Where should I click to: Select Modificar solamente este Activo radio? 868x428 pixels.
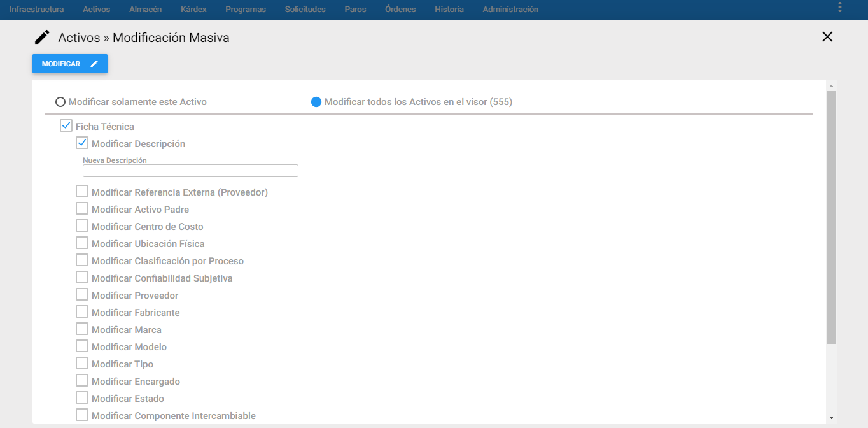pos(60,102)
